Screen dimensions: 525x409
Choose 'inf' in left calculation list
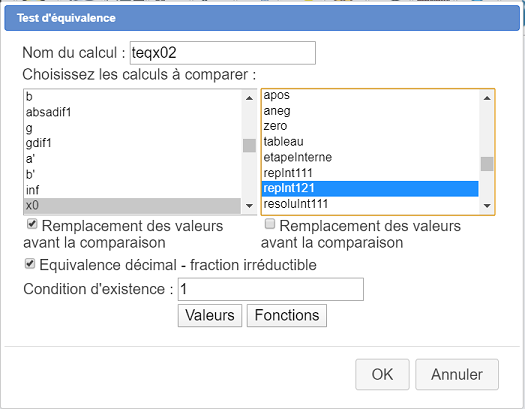tap(133, 190)
